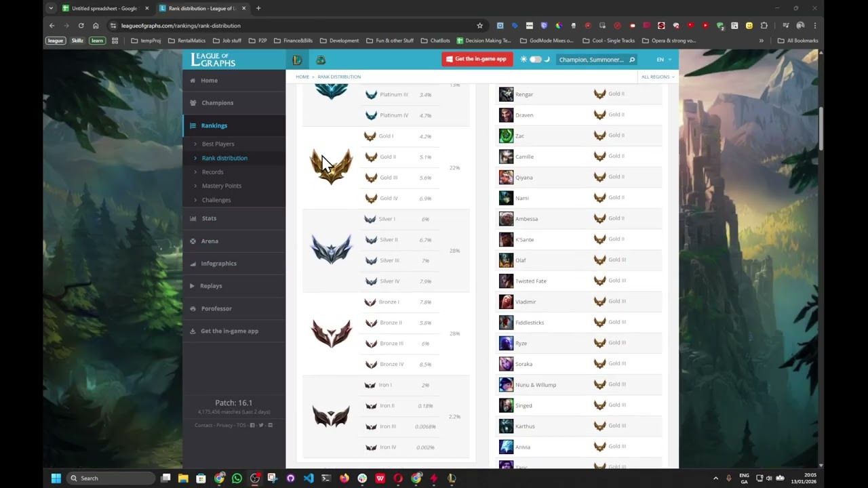
Task: Click the Stats sidebar icon
Action: click(x=193, y=218)
